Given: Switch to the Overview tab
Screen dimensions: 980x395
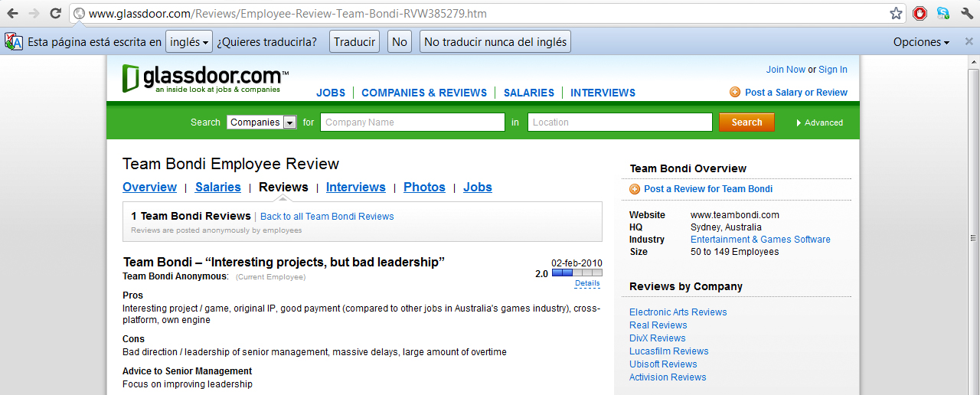Looking at the screenshot, I should click(x=149, y=188).
